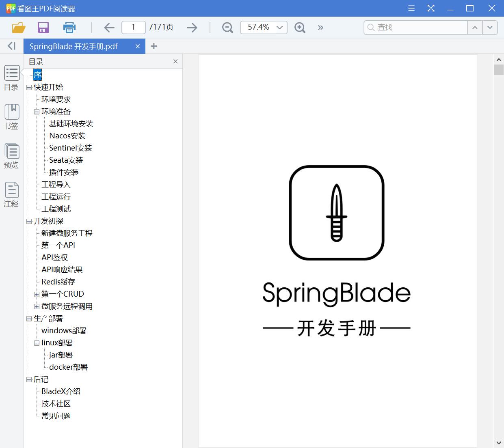Screen dimensions: 504x448
Task: Click the page number input field
Action: [133, 27]
